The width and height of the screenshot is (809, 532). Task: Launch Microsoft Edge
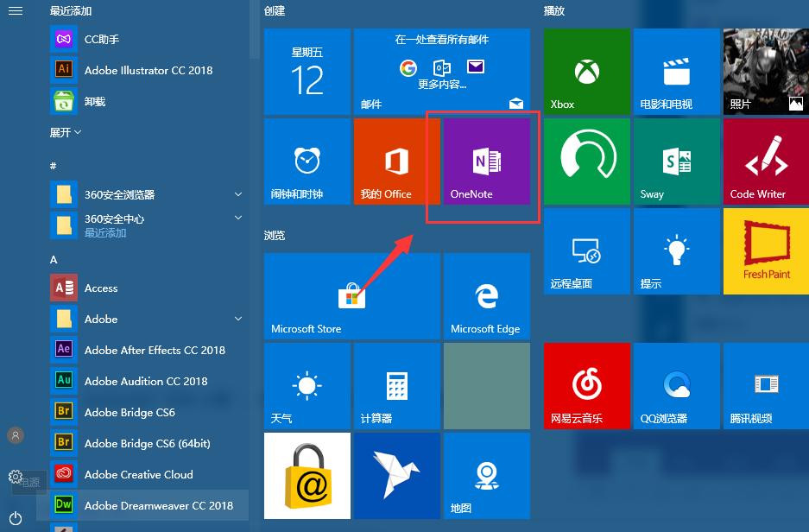click(485, 296)
